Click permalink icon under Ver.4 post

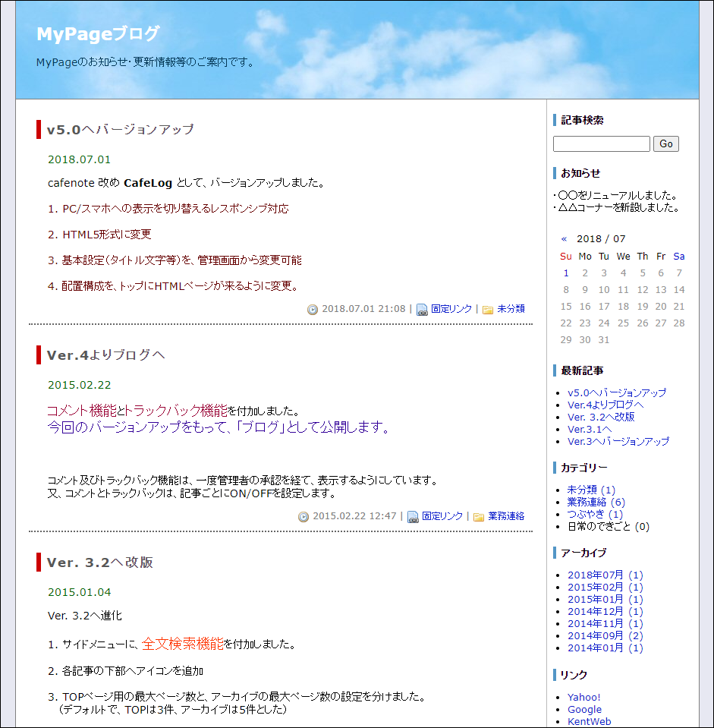[x=413, y=517]
